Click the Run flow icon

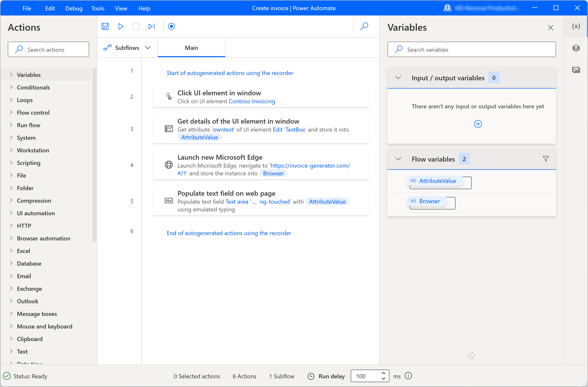121,26
